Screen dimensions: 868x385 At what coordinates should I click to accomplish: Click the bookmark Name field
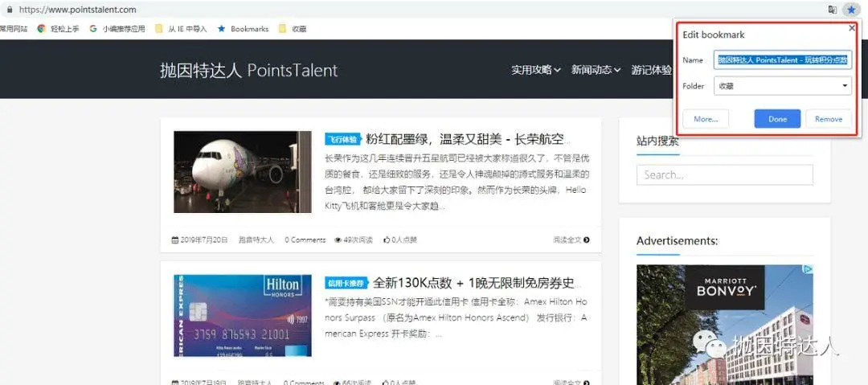click(x=783, y=59)
